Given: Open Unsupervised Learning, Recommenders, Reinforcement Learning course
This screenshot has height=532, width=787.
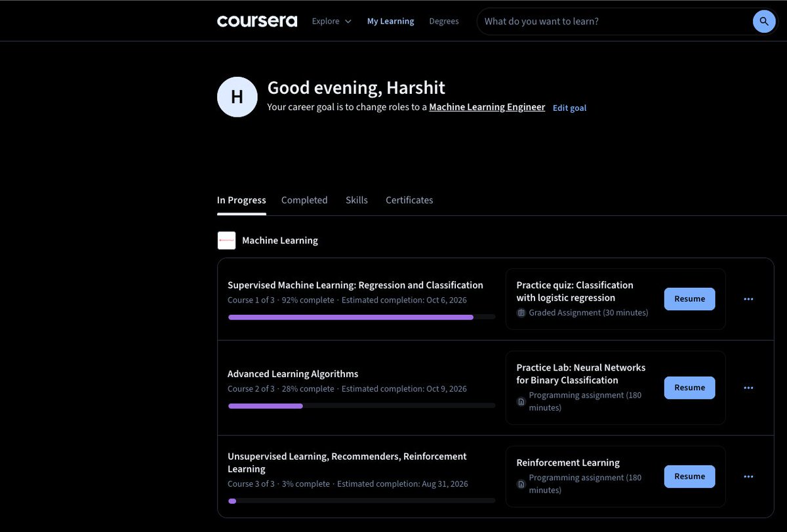Looking at the screenshot, I should click(x=347, y=462).
